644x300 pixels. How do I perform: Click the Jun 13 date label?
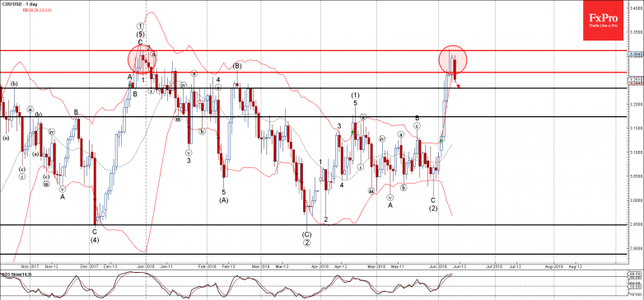(459, 266)
